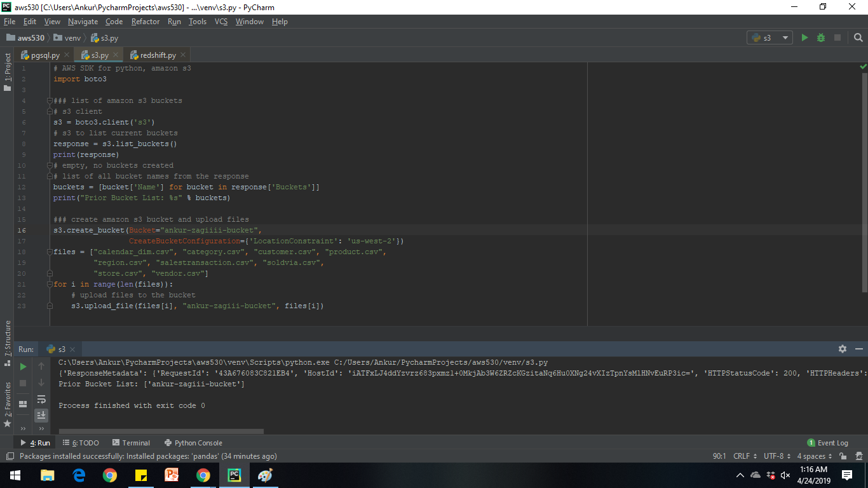Screen dimensions: 868x488
Task: Open CRLF line separator selector
Action: pyautogui.click(x=745, y=456)
